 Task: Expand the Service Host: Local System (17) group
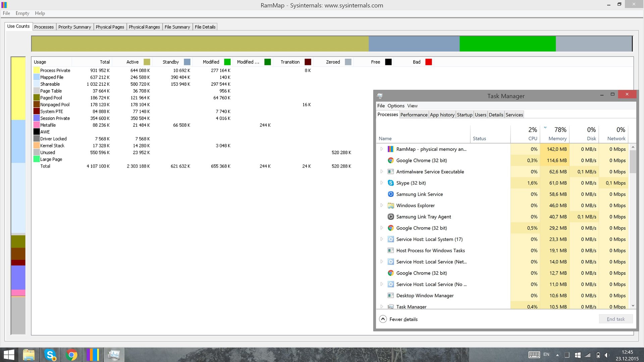[381, 239]
